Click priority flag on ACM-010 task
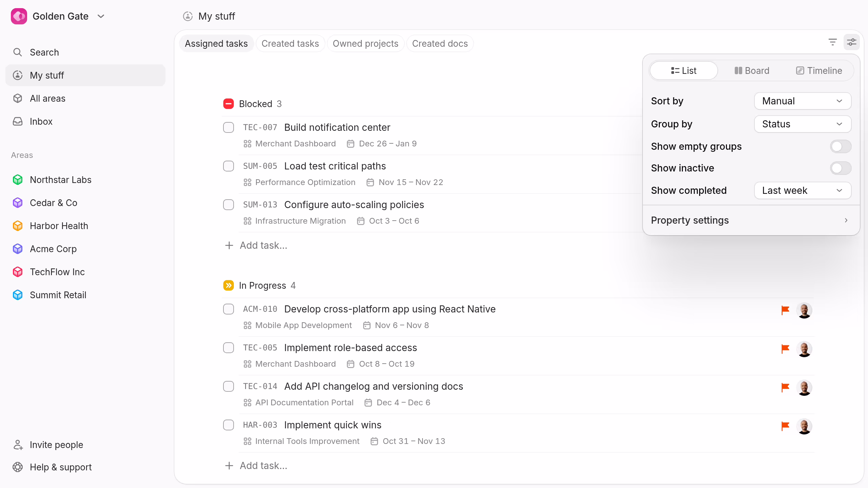The height and width of the screenshot is (488, 868). coord(785,310)
